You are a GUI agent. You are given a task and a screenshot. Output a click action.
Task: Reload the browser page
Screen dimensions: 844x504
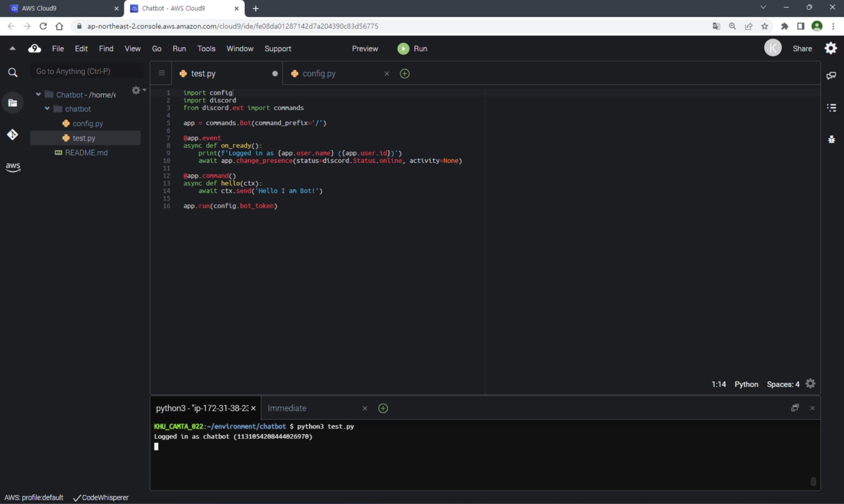(x=43, y=26)
